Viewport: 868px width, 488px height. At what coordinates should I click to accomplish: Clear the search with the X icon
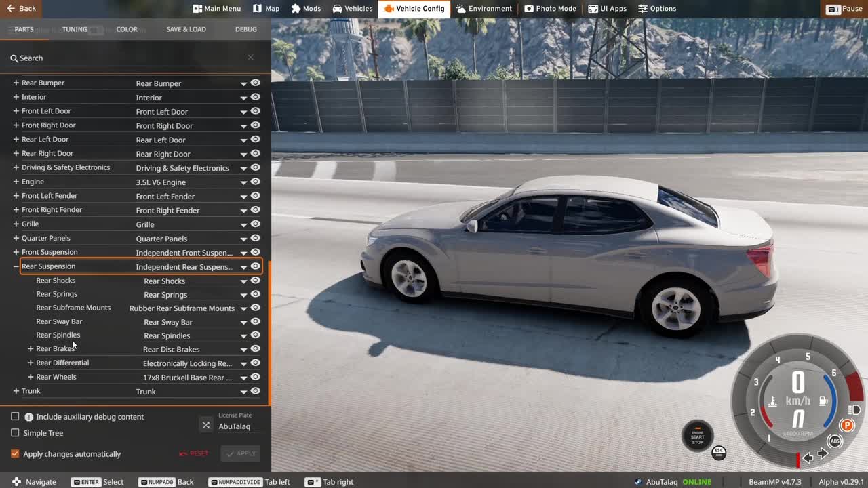click(x=250, y=58)
